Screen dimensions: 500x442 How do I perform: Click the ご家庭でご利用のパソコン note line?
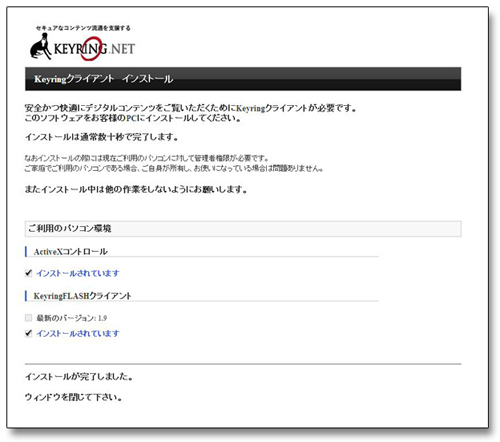(174, 168)
